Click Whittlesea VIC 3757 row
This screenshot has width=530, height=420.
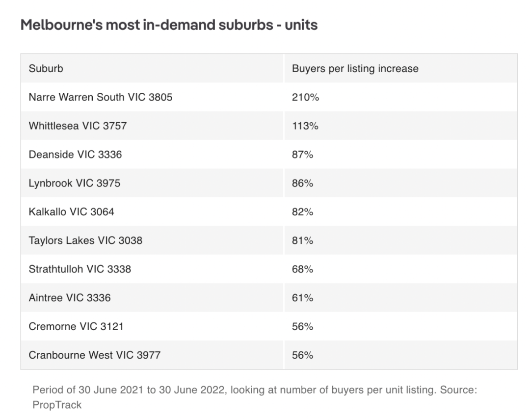[x=269, y=126]
